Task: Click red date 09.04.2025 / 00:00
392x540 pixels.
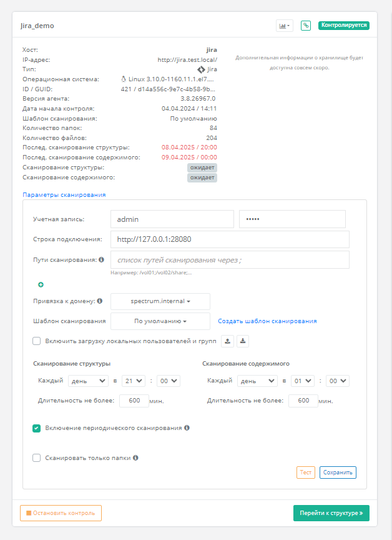Action: click(x=189, y=157)
